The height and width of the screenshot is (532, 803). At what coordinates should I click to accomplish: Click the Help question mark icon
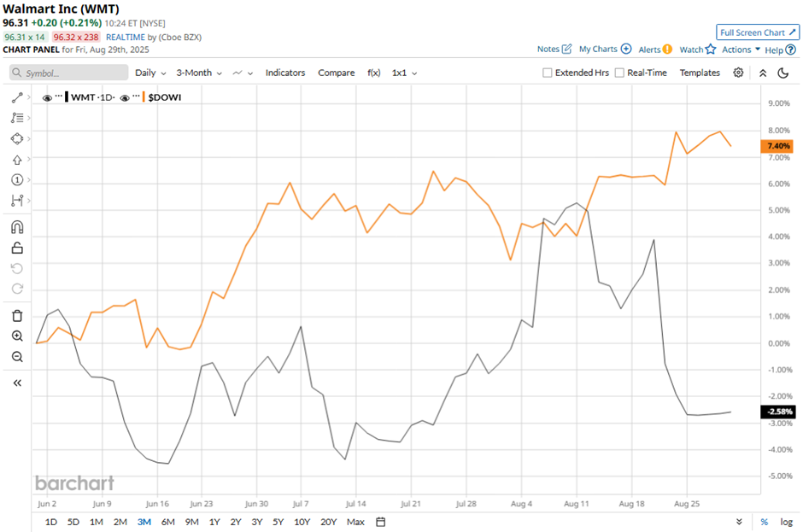pos(791,50)
